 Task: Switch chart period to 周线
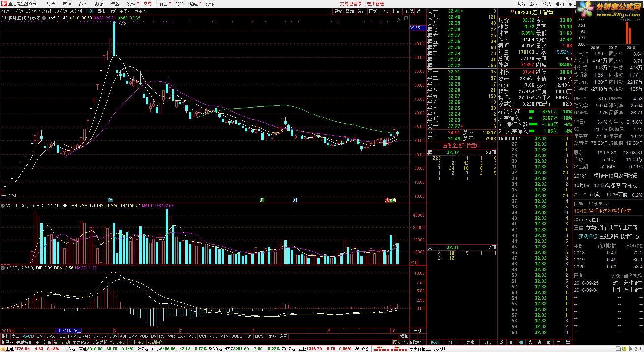101,11
